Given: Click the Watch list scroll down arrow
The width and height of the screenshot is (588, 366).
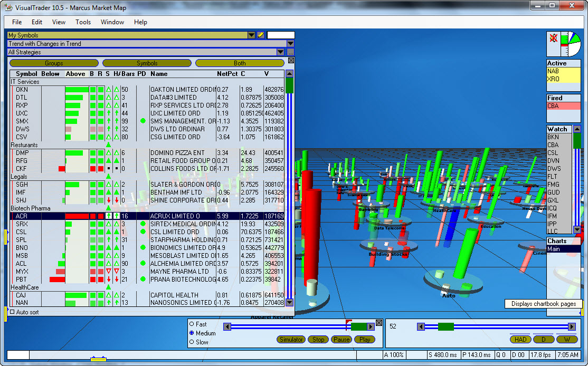Looking at the screenshot, I should (577, 229).
